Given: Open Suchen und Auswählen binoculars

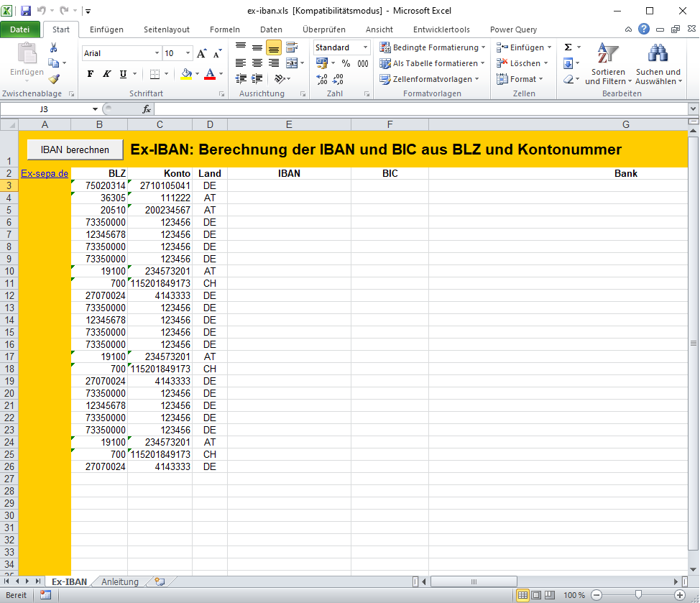Looking at the screenshot, I should [x=658, y=63].
